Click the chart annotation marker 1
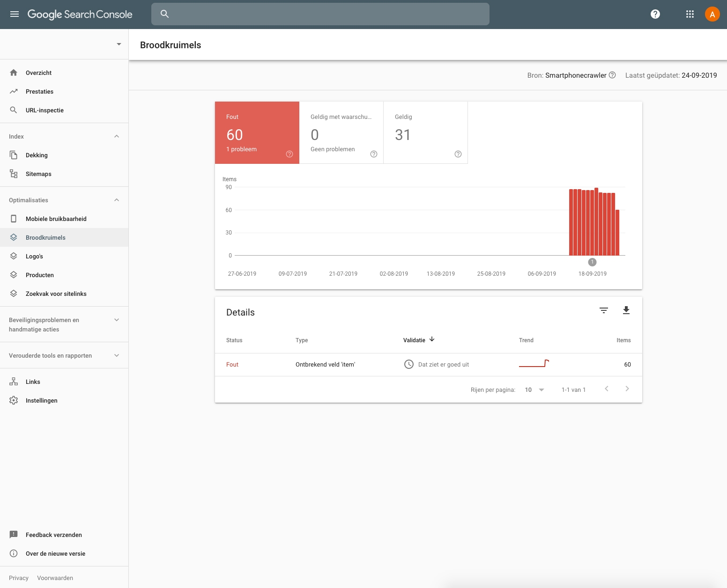 592,262
